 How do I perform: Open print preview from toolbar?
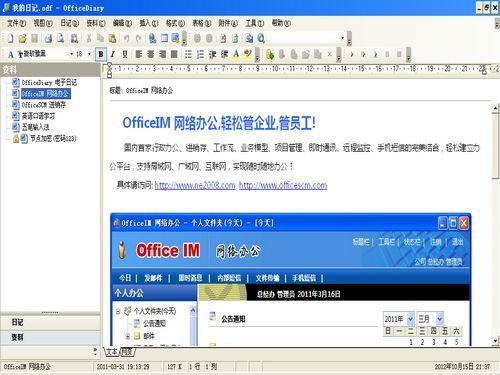(61, 38)
